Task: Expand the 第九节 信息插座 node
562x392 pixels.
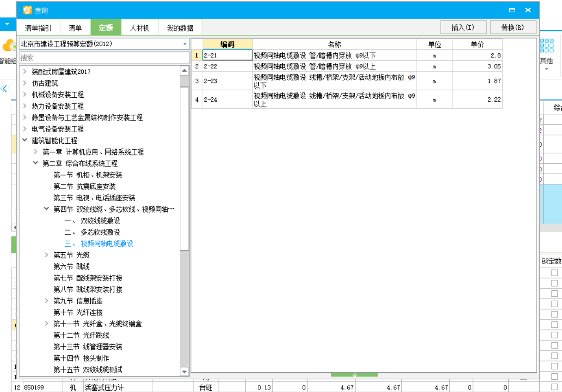Action: click(x=47, y=301)
